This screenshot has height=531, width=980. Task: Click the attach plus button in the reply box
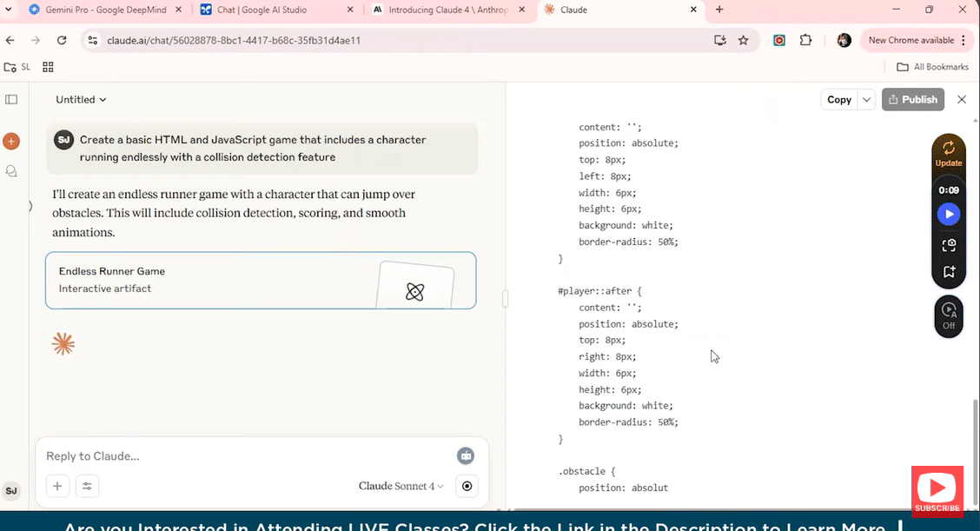click(57, 486)
